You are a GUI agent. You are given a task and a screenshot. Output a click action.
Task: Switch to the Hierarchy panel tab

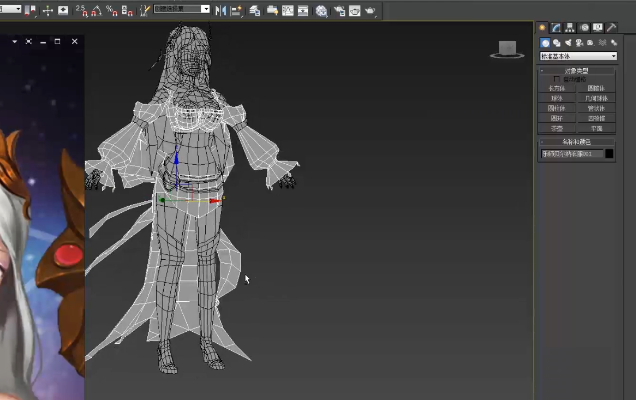click(x=569, y=28)
